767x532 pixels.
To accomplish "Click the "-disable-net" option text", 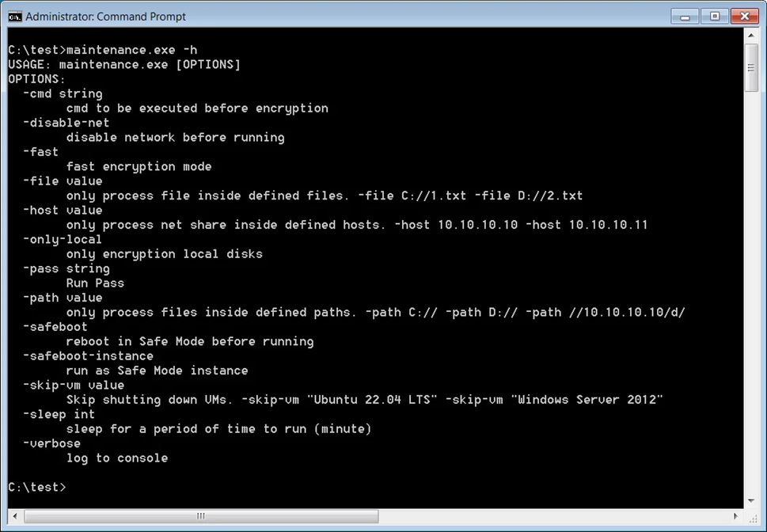I will (66, 123).
